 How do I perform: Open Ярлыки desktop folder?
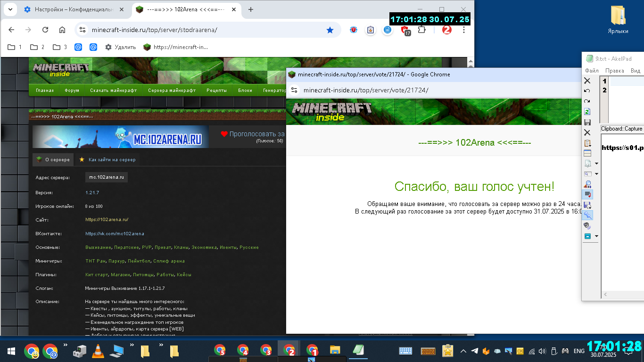tap(618, 20)
